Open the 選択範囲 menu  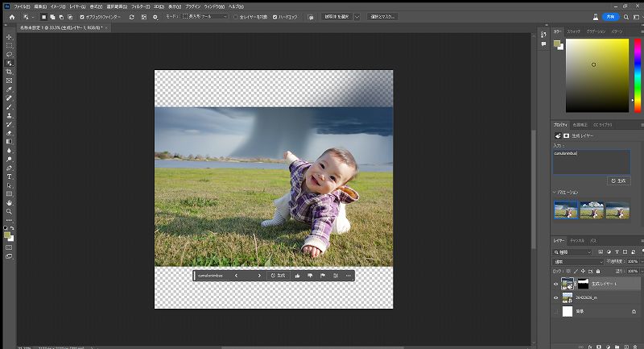tap(117, 6)
